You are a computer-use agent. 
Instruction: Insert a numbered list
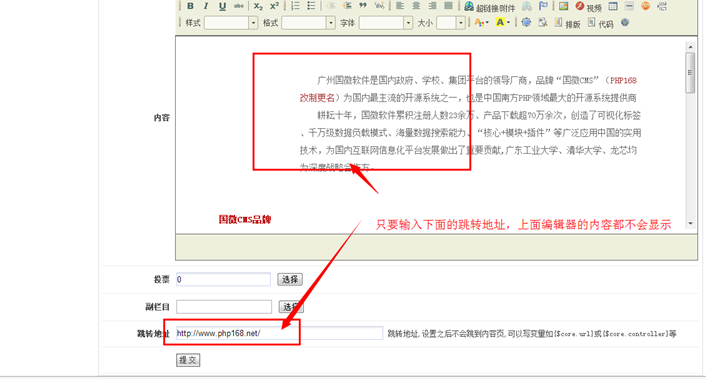coord(295,6)
